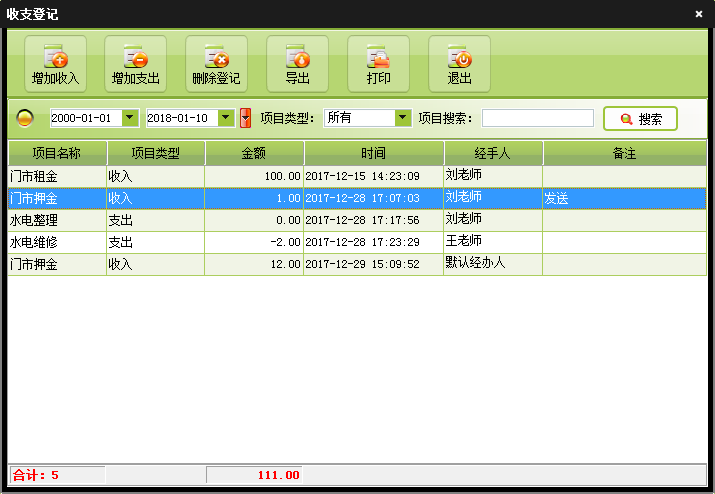The width and height of the screenshot is (715, 494).
Task: Click the red arrow button after the end date
Action: click(x=245, y=118)
